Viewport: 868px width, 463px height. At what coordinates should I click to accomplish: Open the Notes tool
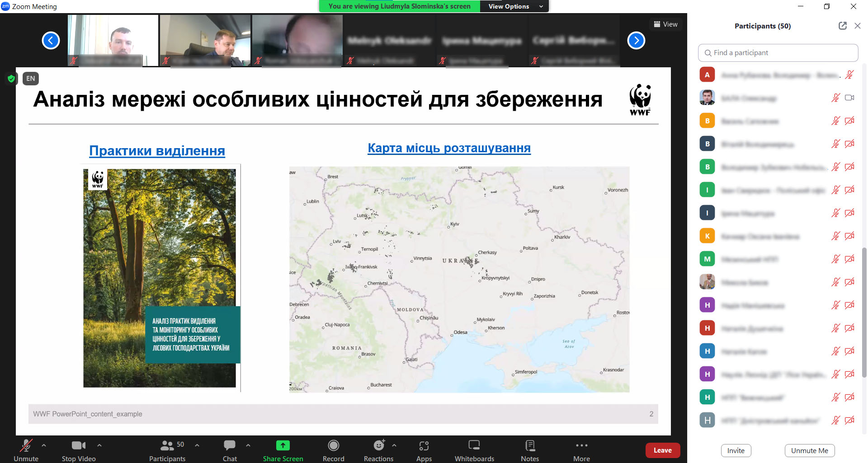coord(530,450)
